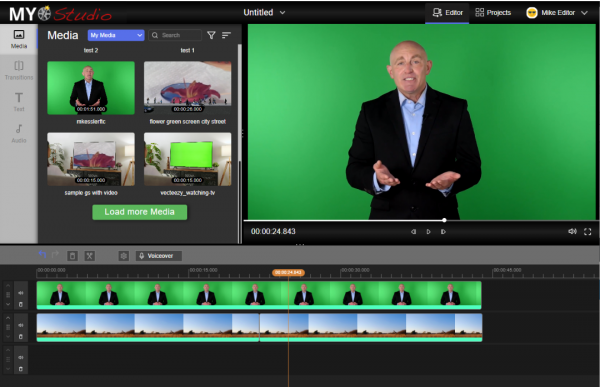
Task: Select the first landscape clip segment on timeline
Action: point(148,327)
